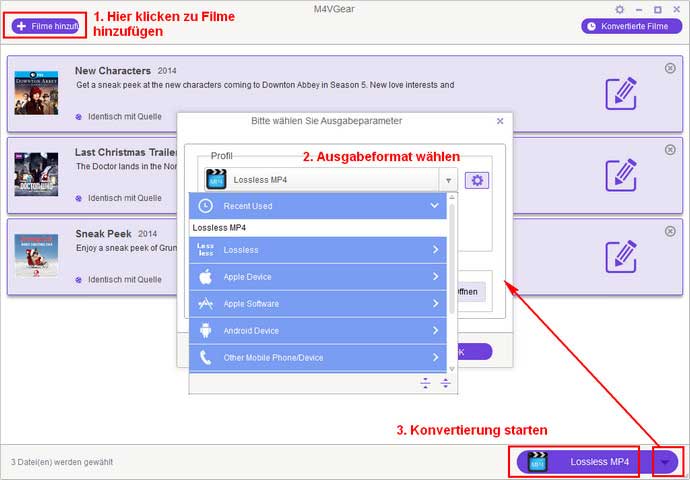Viewport: 690px width, 480px height.
Task: Click the profile list scrollbar thumb
Action: coord(452,257)
